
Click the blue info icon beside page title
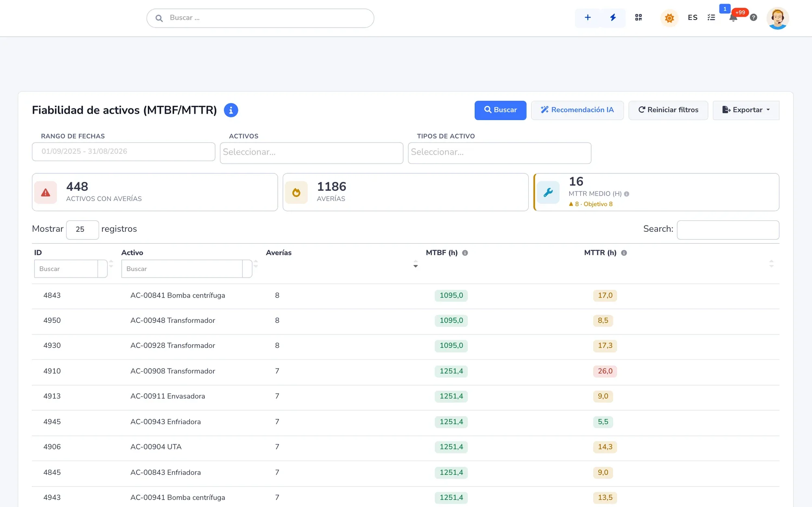point(231,110)
